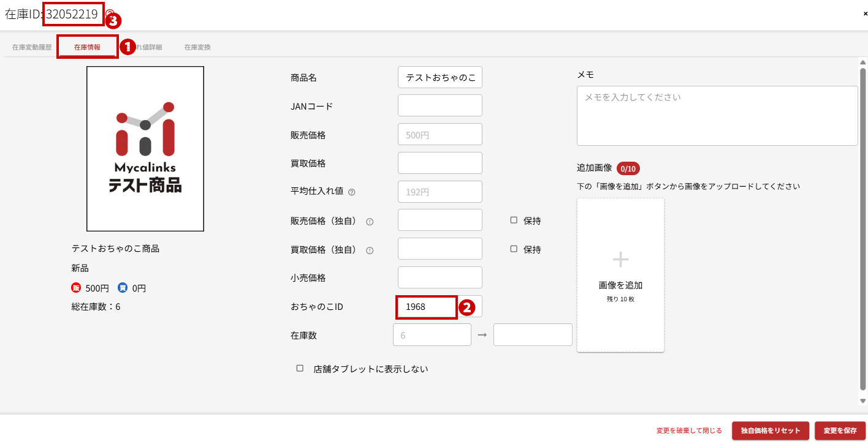Click 変更を破棄して閉じる link
Image resolution: width=868 pixels, height=444 pixels.
(x=689, y=431)
